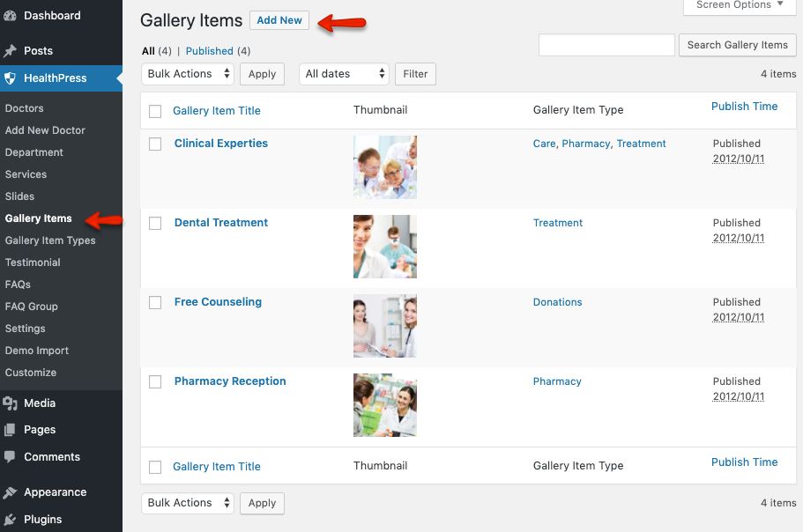Viewport: 803px width, 532px height.
Task: Open the Free Counseling gallery item
Action: pyautogui.click(x=218, y=302)
